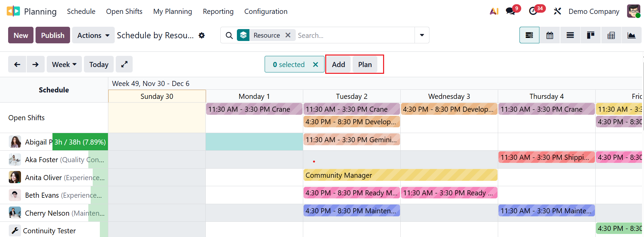Toggle the search options dropdown arrow

(422, 35)
